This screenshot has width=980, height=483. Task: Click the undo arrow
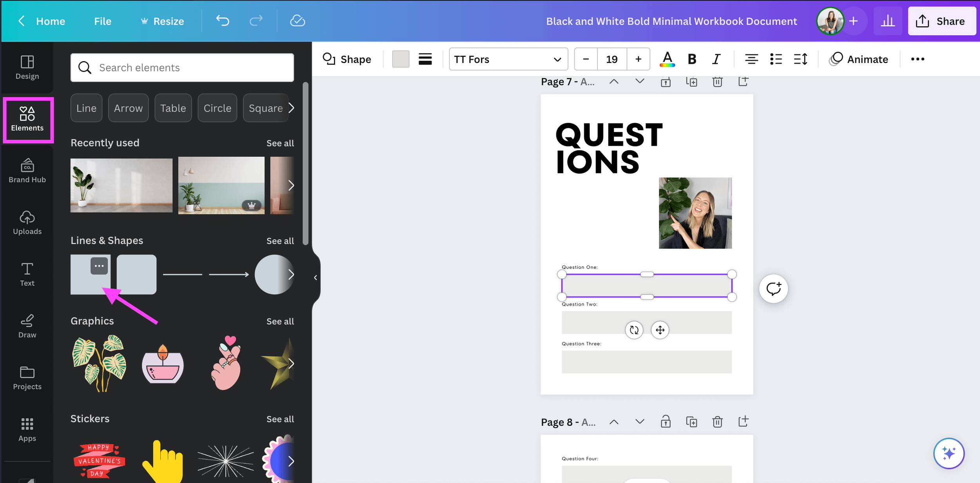pyautogui.click(x=223, y=21)
